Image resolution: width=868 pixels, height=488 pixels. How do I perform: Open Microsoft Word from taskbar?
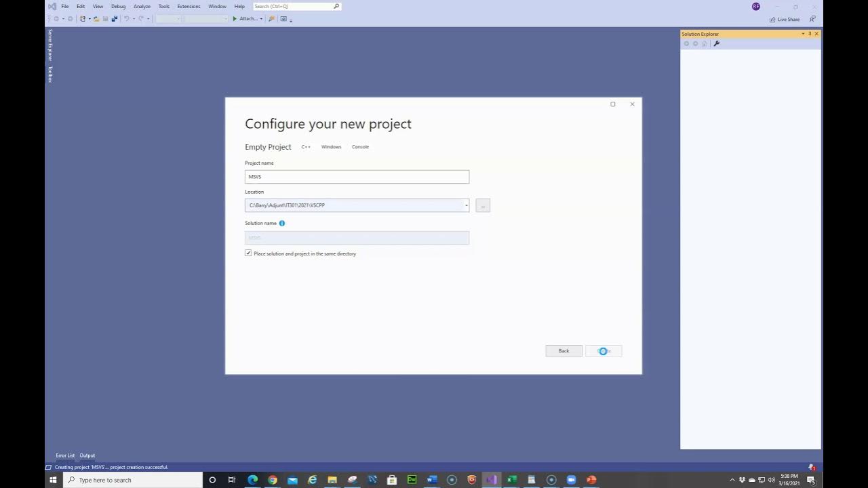point(432,480)
